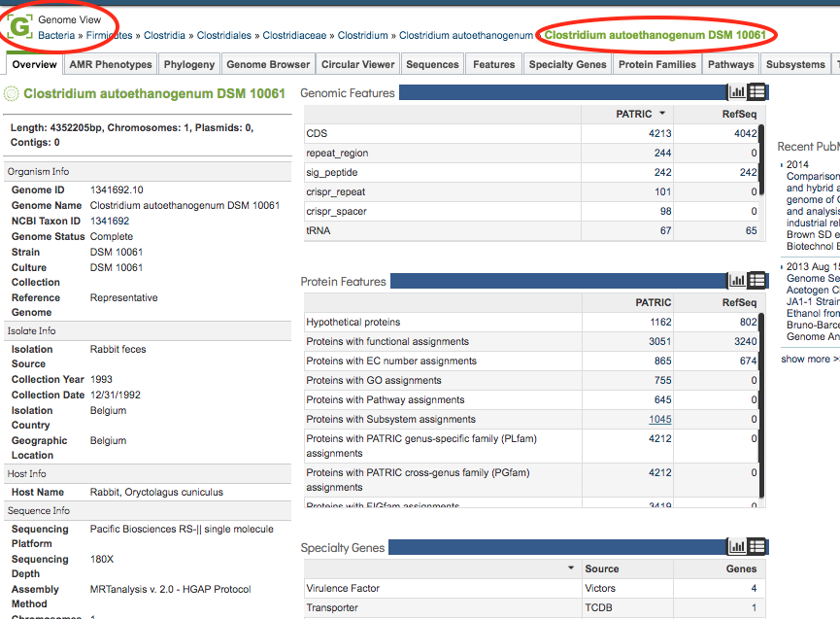Click Host Name value Rabbit, Oryctolagus cuniculus

156,492
